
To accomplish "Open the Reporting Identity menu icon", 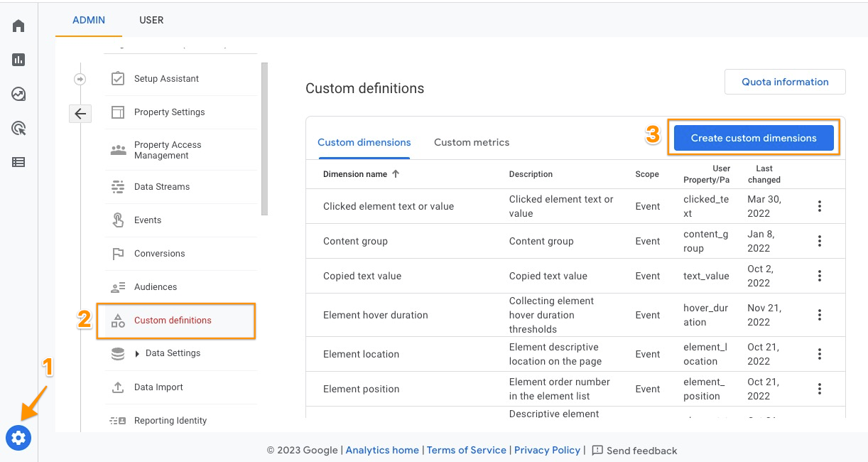I will click(x=117, y=420).
